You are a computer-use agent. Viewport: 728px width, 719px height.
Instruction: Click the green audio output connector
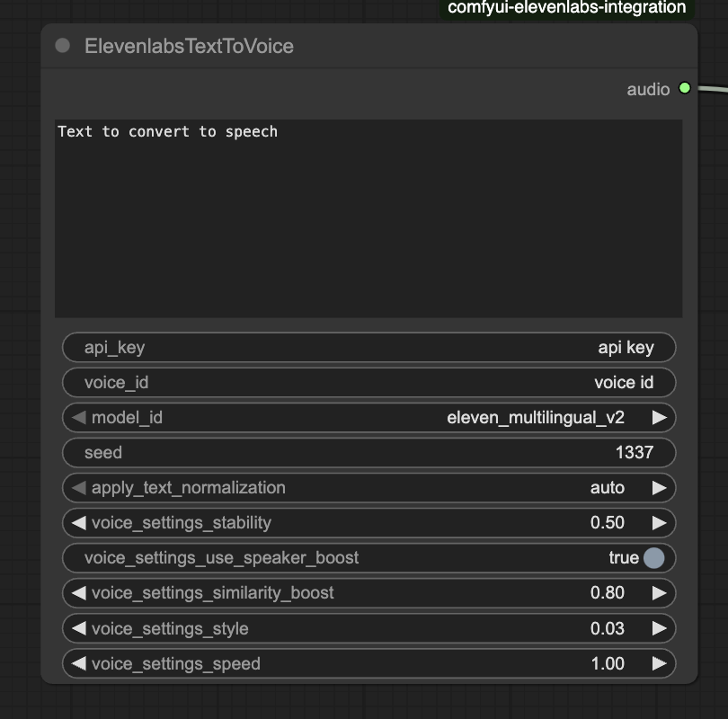(x=684, y=88)
